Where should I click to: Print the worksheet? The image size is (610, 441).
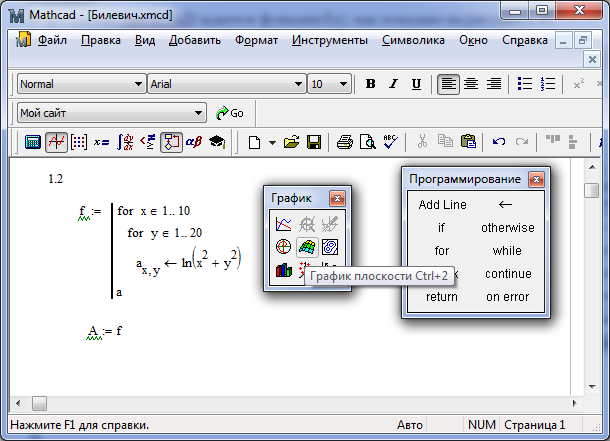point(345,142)
